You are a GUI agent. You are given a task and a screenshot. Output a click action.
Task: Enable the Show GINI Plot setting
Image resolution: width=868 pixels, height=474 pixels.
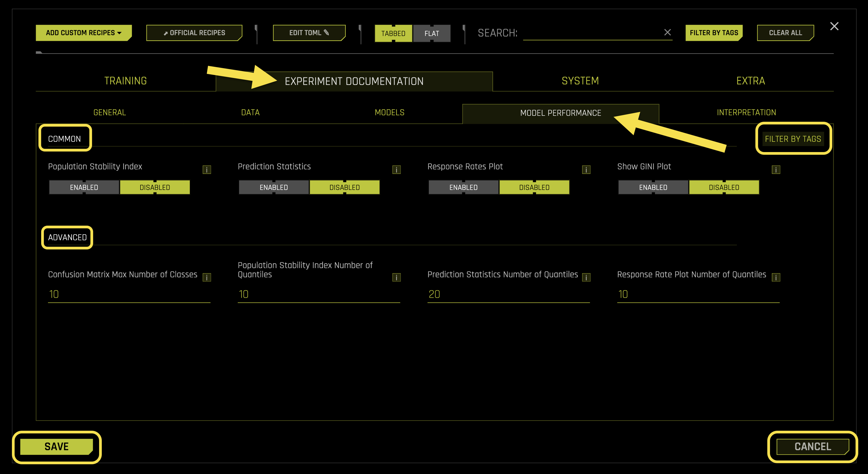653,187
